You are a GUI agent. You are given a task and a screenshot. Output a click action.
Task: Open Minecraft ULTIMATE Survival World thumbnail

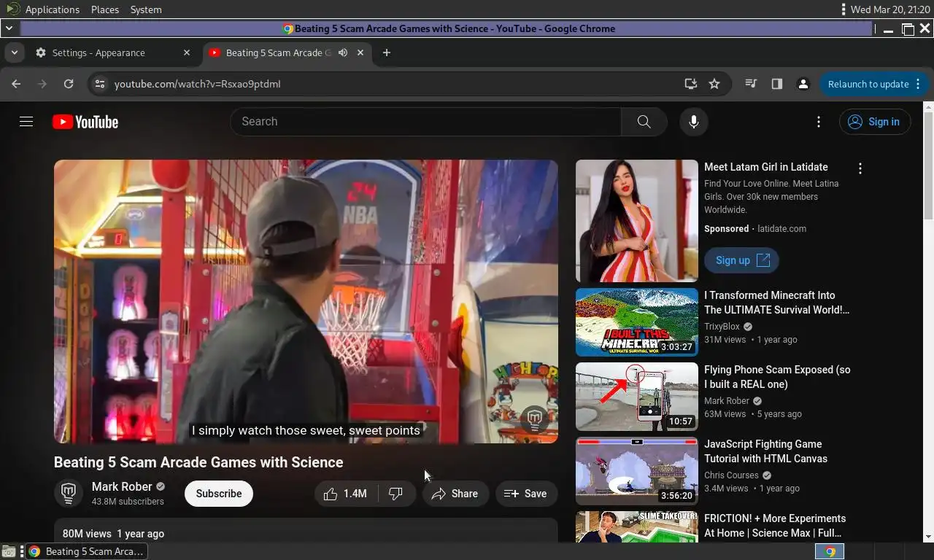pos(636,322)
